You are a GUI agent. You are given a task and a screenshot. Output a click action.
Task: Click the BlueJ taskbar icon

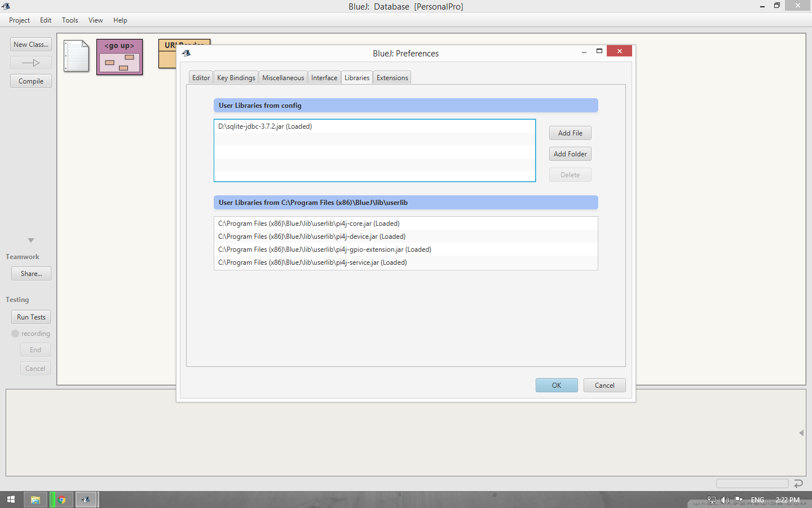tap(86, 500)
